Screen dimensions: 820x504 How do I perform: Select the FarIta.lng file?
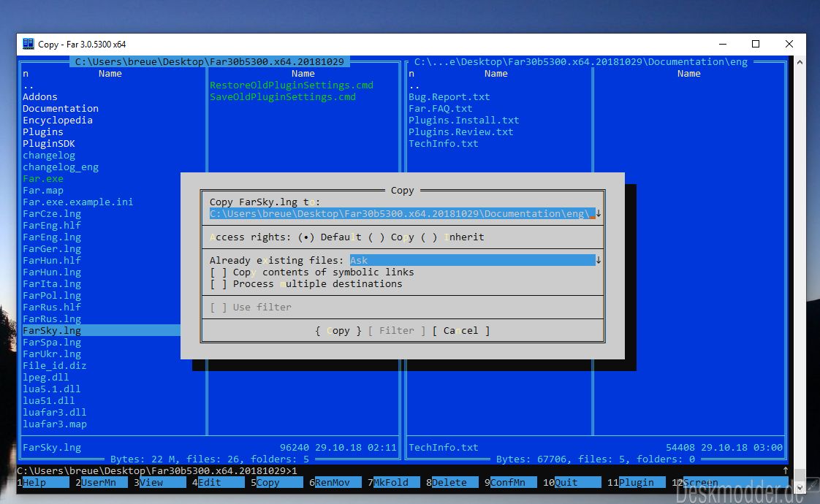click(x=52, y=284)
